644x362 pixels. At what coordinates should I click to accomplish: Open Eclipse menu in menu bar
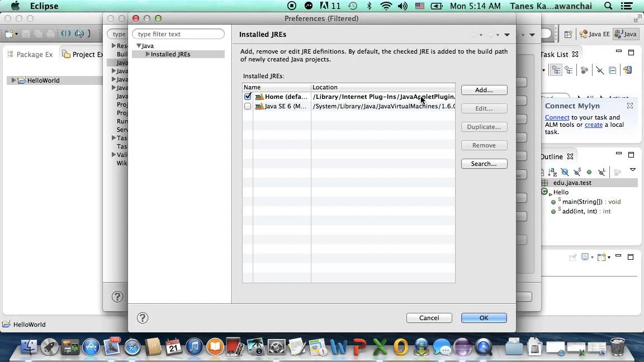pyautogui.click(x=44, y=6)
